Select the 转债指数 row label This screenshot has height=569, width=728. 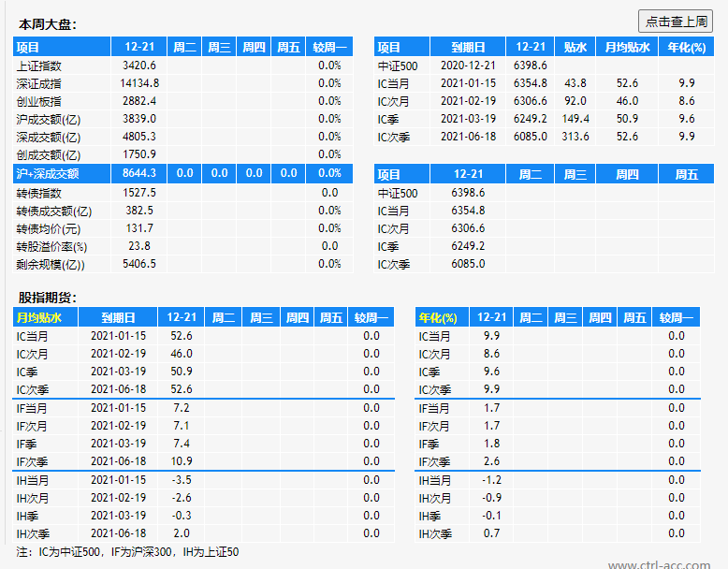point(39,193)
